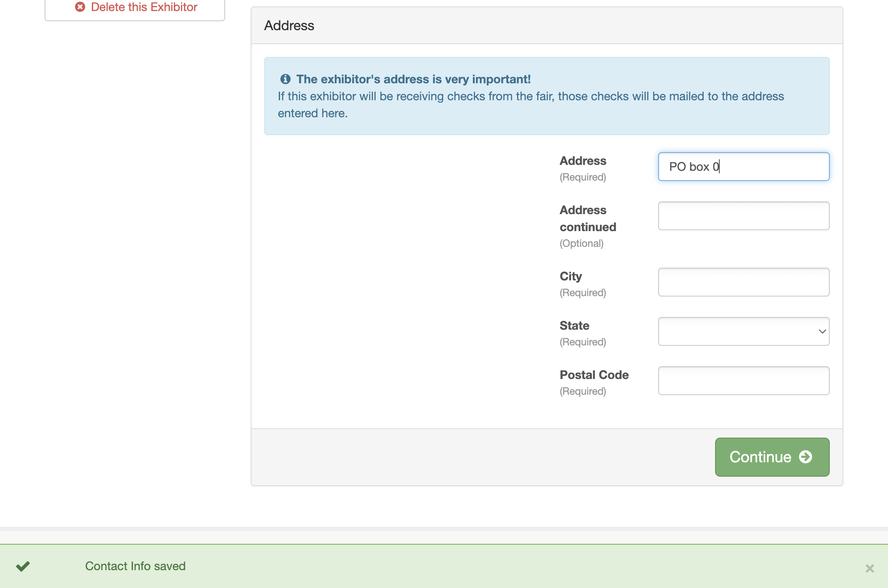
Task: Click the 'Postal Code' field label
Action: 594,375
